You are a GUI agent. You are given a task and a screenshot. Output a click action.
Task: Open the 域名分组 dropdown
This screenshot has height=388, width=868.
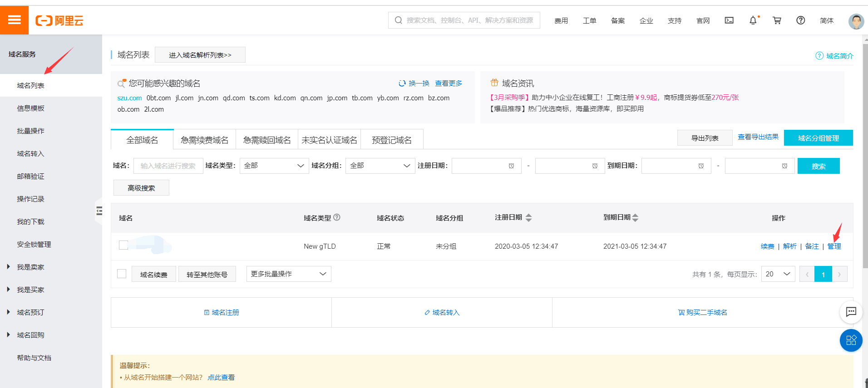[x=380, y=166]
